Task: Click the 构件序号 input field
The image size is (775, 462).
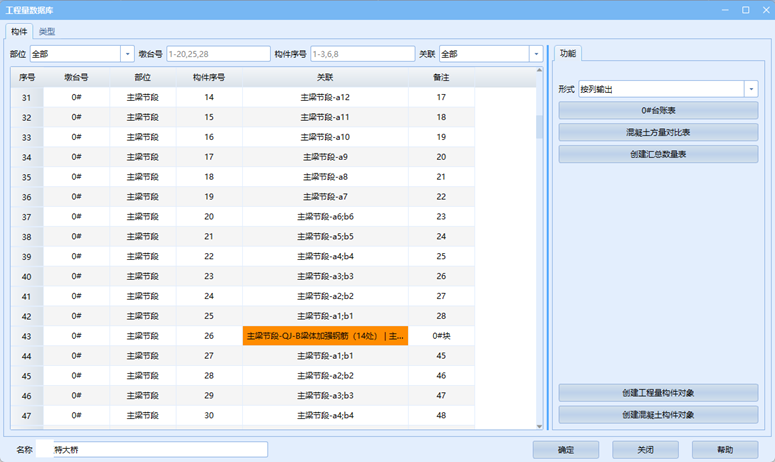Action: pos(362,54)
